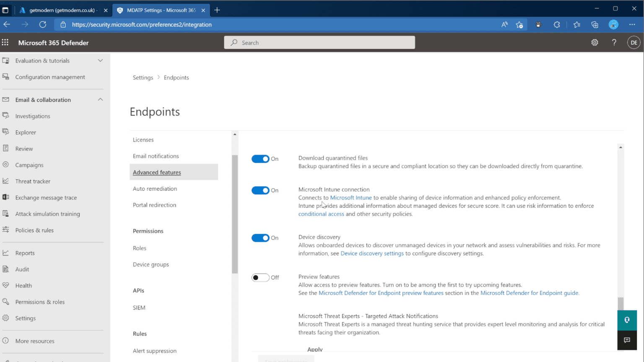Go to the Campaigns page

(29, 165)
